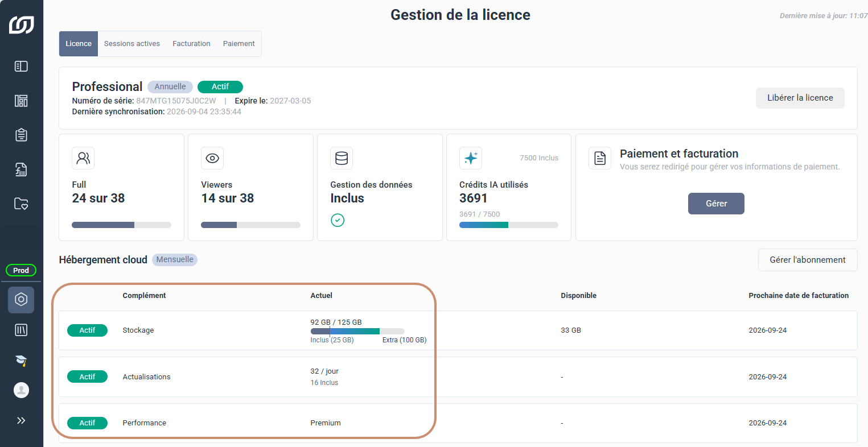This screenshot has height=447, width=868.
Task: Open the dashboards icon in sidebar
Action: [21, 101]
